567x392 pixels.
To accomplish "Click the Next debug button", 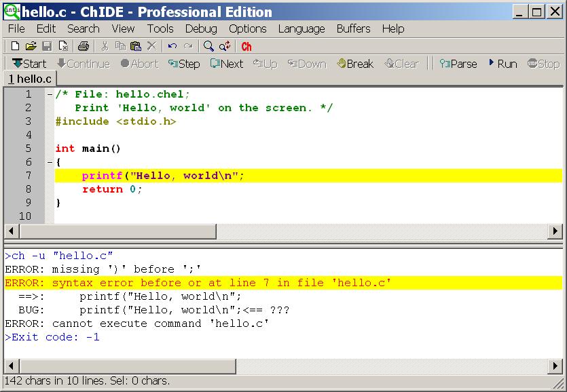I will click(227, 64).
